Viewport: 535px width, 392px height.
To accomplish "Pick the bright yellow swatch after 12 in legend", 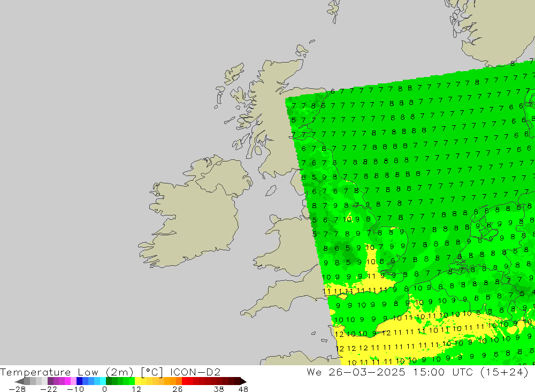I will (x=138, y=381).
